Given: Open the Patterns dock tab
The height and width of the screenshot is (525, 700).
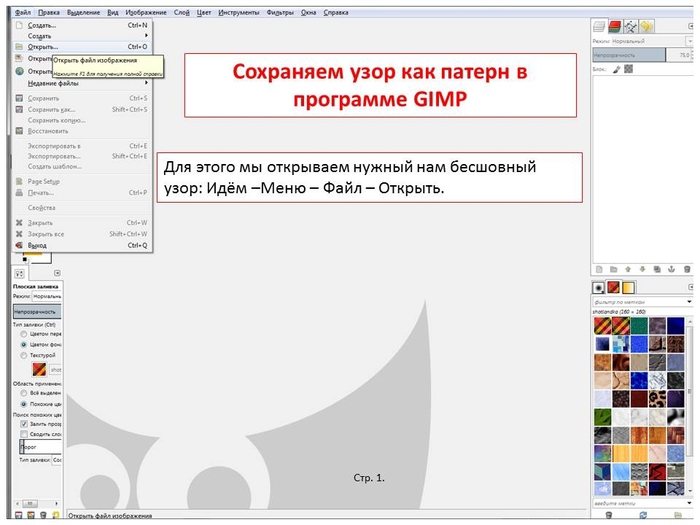Looking at the screenshot, I should (613, 288).
